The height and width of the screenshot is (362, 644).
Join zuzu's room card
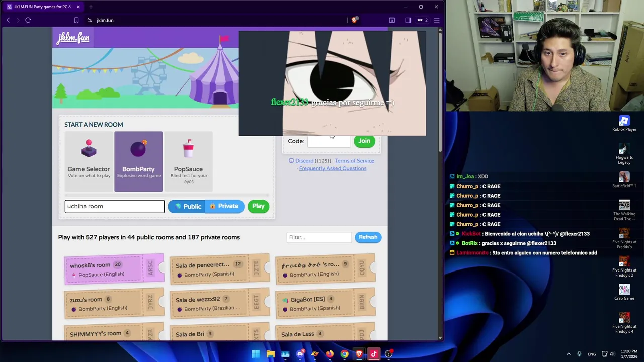(114, 303)
